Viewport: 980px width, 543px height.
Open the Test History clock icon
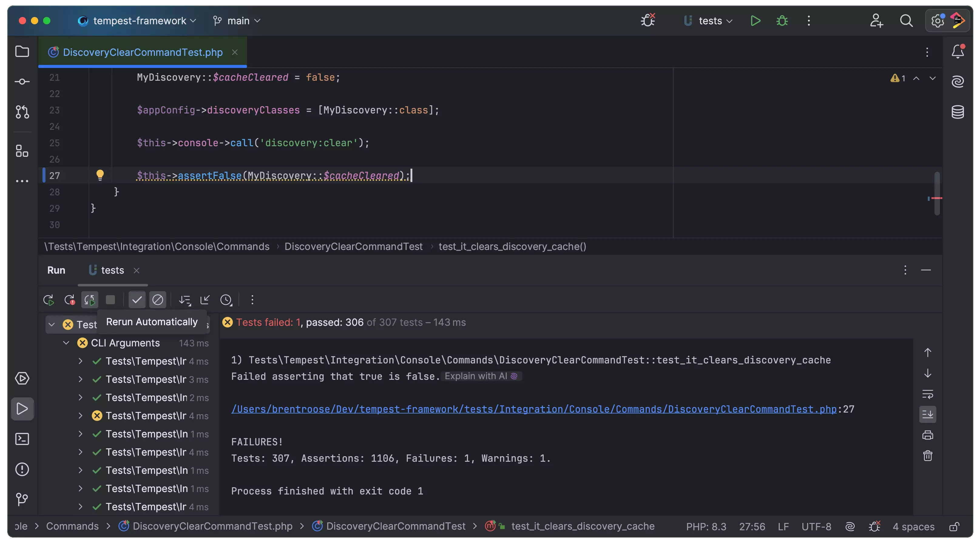click(226, 300)
